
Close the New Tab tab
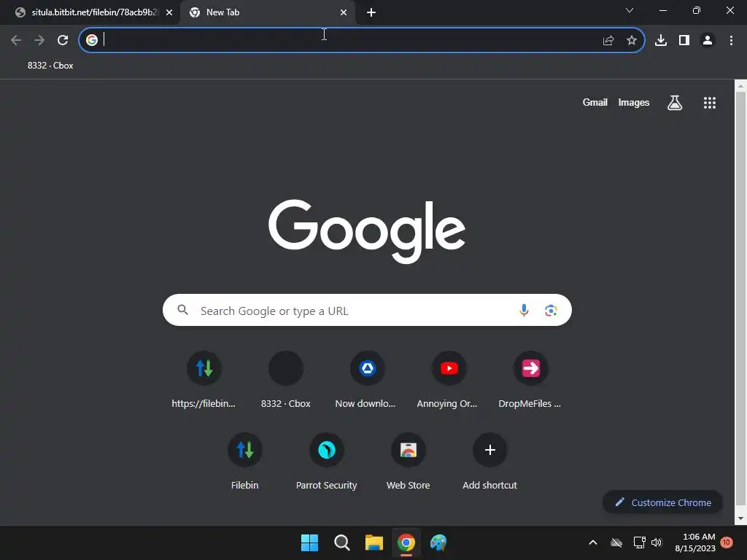coord(344,13)
